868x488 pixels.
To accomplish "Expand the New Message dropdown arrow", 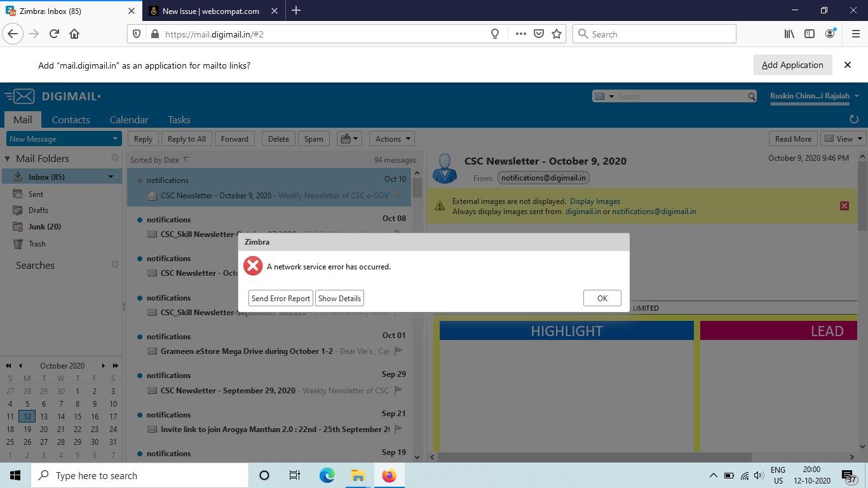I will [116, 139].
